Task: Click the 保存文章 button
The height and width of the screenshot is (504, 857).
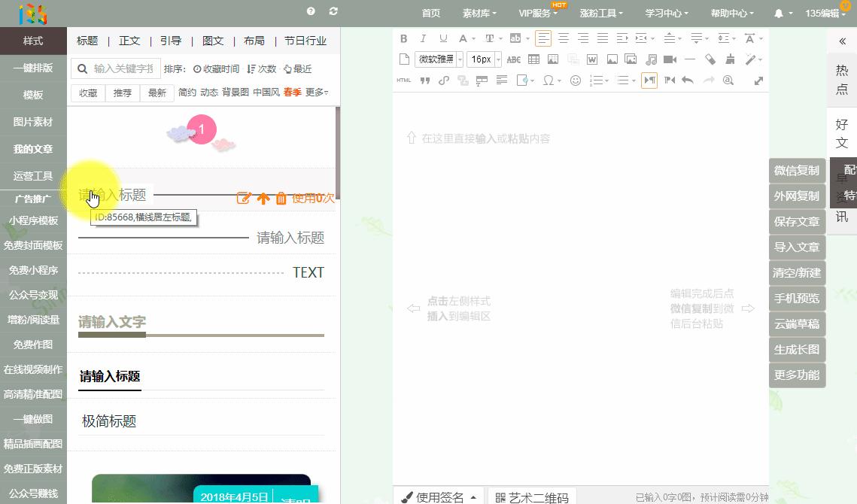Action: [797, 222]
